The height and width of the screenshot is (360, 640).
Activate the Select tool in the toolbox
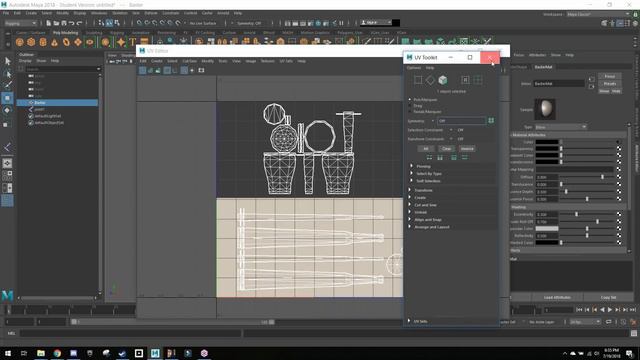click(x=7, y=61)
